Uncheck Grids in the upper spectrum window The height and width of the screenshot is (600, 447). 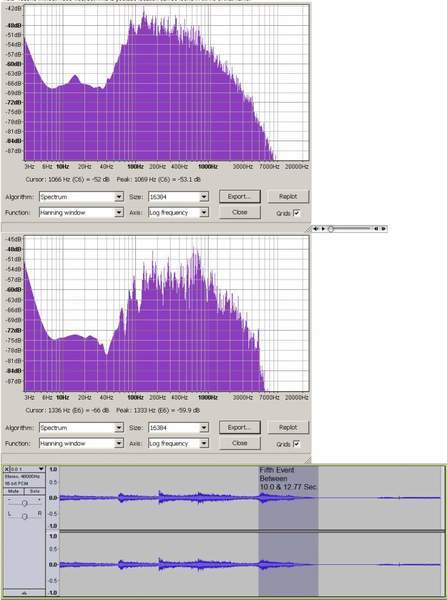(296, 213)
